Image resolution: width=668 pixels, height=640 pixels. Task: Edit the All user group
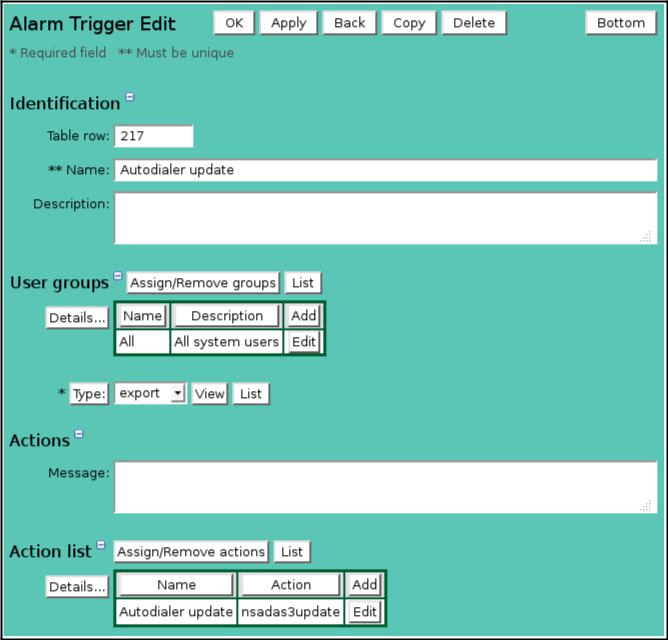pyautogui.click(x=304, y=342)
